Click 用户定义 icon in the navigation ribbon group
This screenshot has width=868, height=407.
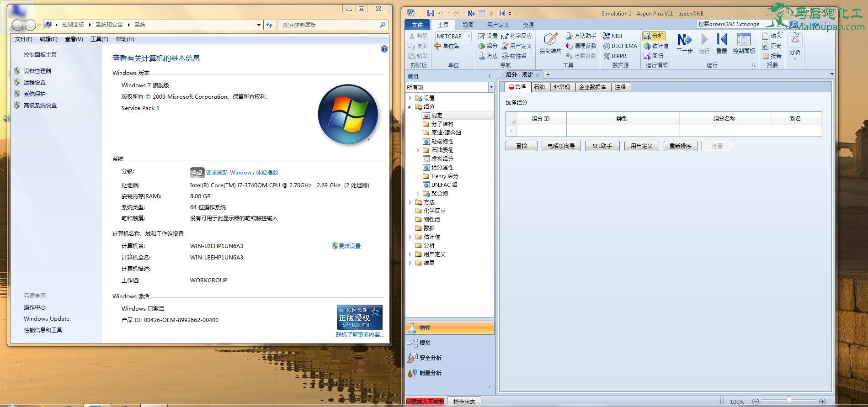517,46
